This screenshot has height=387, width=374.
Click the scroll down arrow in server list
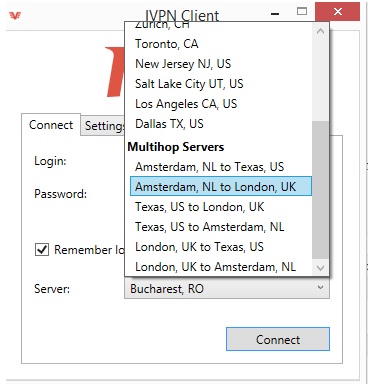[320, 267]
